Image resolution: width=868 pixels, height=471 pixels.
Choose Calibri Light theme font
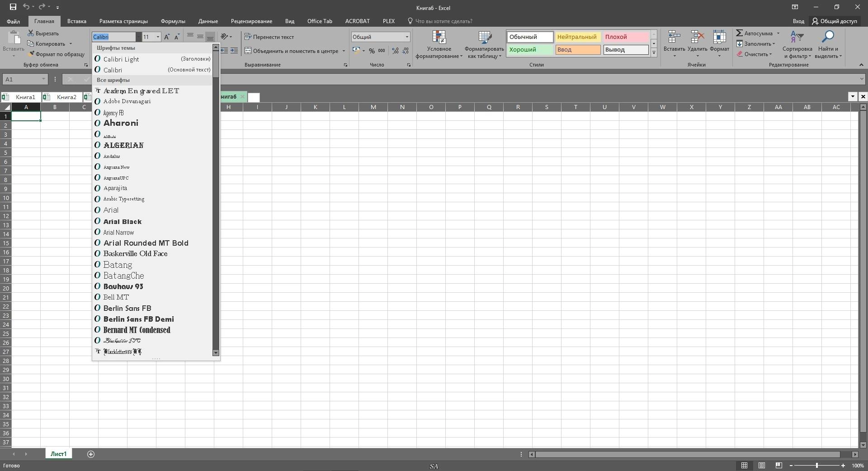click(x=152, y=59)
